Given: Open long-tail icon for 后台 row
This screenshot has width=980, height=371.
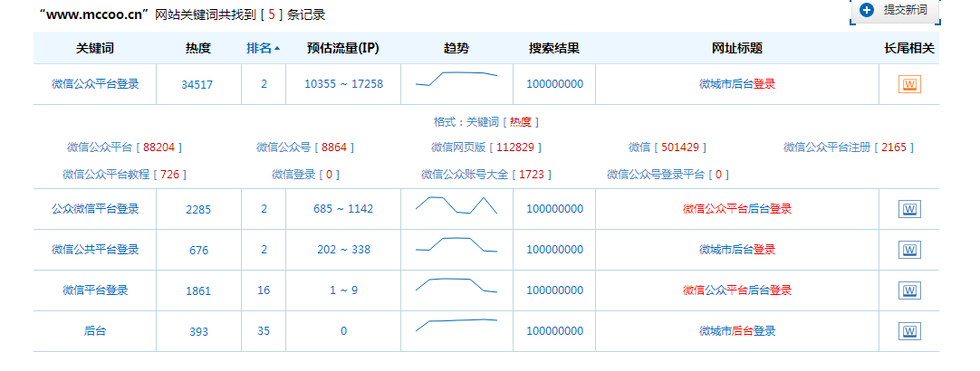Looking at the screenshot, I should pyautogui.click(x=909, y=331).
